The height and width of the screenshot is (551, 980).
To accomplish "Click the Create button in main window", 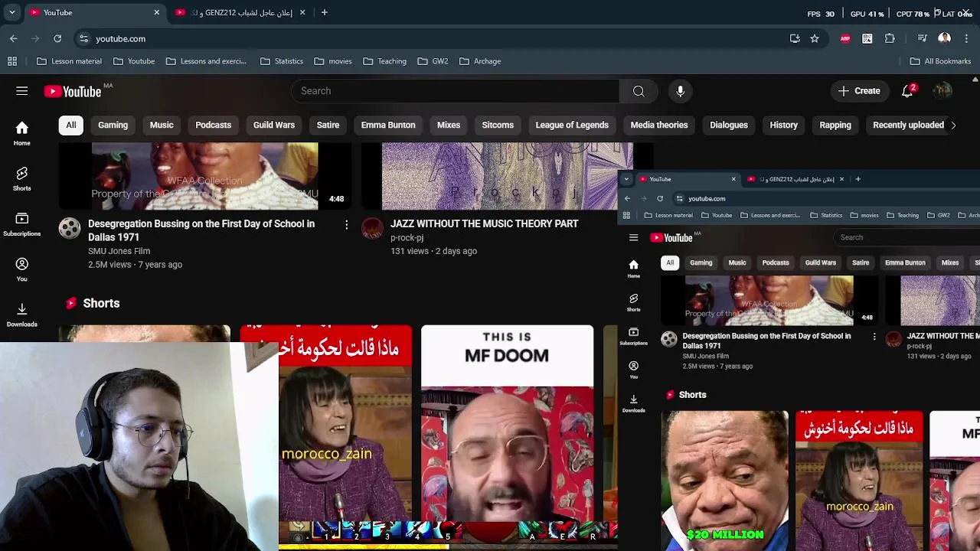I will (859, 91).
